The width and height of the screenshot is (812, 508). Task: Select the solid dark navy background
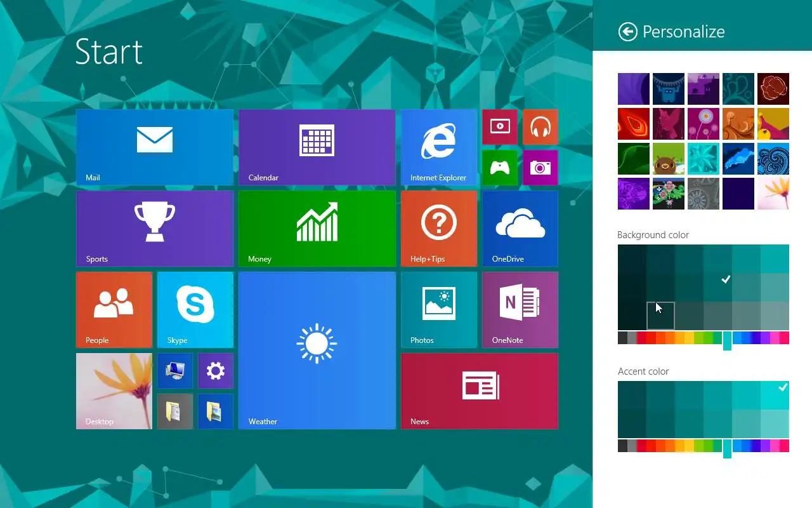pyautogui.click(x=738, y=194)
